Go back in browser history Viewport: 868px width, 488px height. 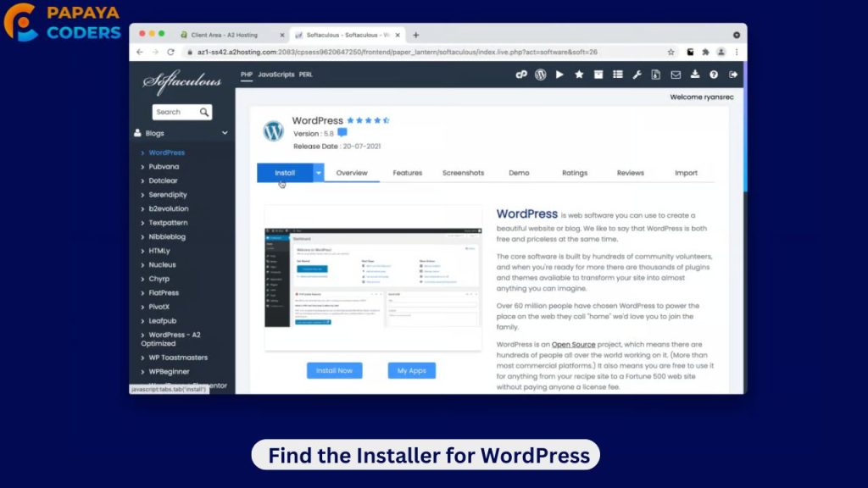(140, 52)
